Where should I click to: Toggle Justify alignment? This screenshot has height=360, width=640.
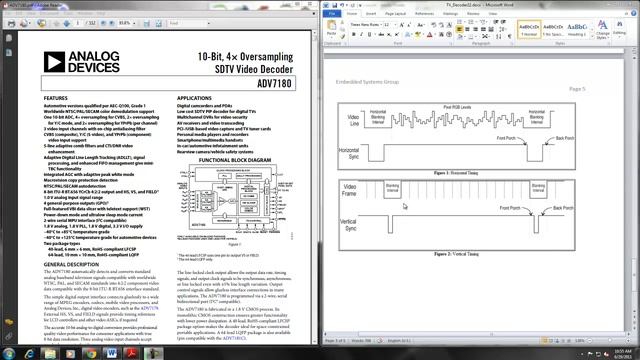[x=483, y=29]
